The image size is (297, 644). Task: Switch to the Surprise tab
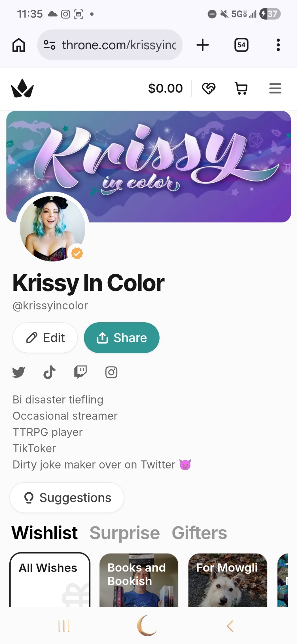pos(125,533)
